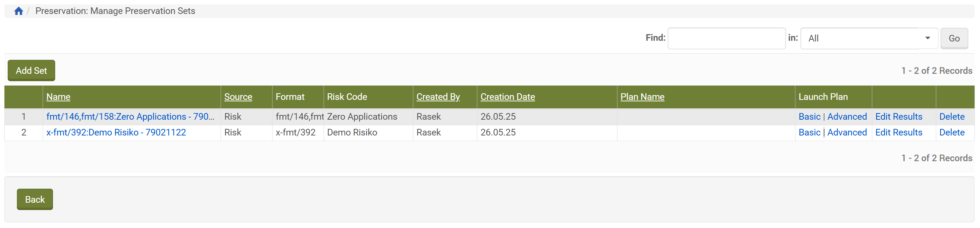The height and width of the screenshot is (228, 980).
Task: Edit Results for Demo Risiko set
Action: [898, 133]
